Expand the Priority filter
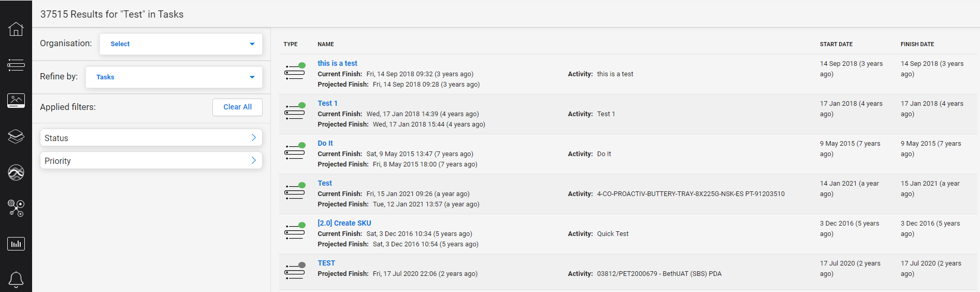This screenshot has height=292, width=980. [151, 161]
